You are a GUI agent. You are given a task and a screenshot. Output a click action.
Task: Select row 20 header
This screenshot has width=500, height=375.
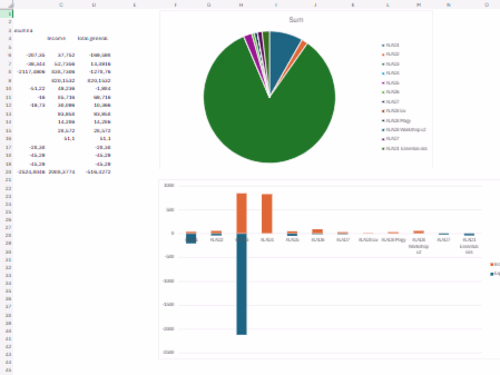pyautogui.click(x=7, y=172)
